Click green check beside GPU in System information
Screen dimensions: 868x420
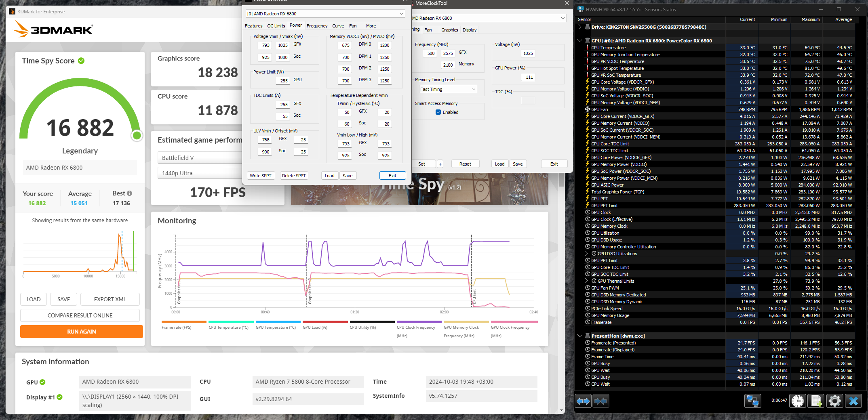(42, 382)
